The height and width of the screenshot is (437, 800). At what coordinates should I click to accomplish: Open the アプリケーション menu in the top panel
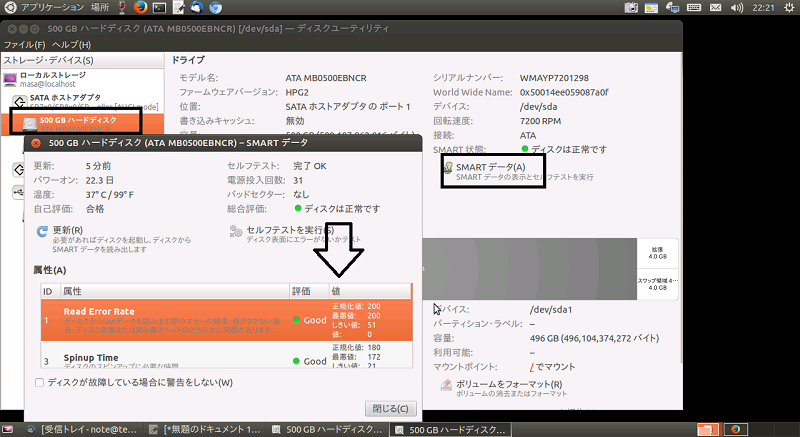click(52, 8)
